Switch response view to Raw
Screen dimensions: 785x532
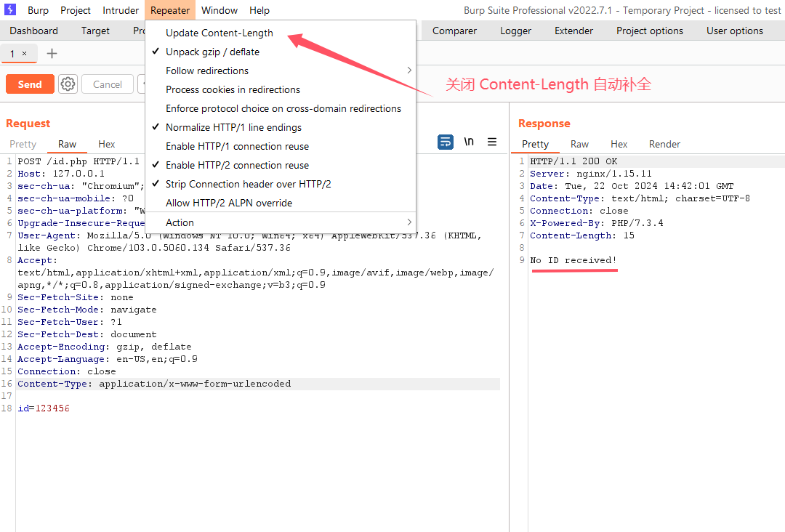(x=579, y=144)
